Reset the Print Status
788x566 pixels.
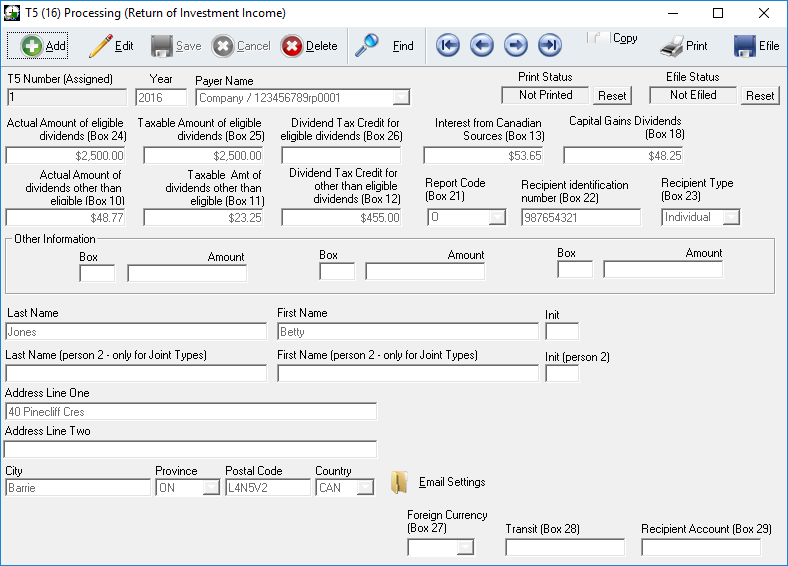pos(612,96)
